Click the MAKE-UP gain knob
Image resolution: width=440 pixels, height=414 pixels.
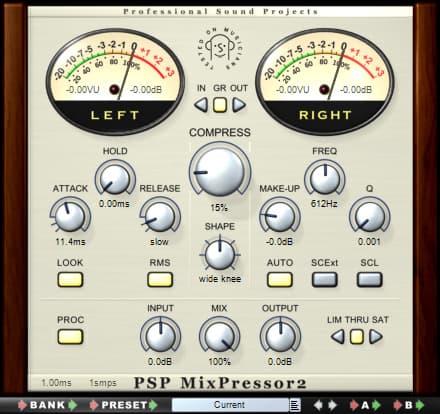point(280,216)
